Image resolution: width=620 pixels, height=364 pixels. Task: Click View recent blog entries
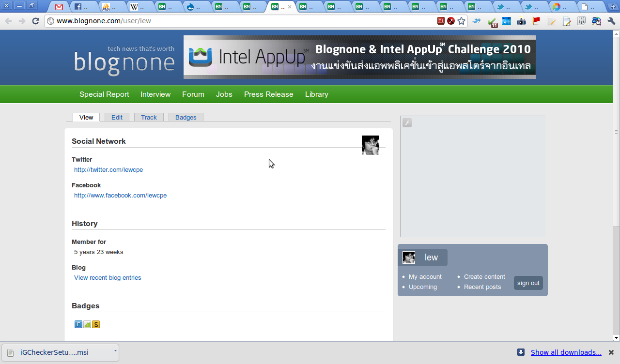tap(108, 278)
